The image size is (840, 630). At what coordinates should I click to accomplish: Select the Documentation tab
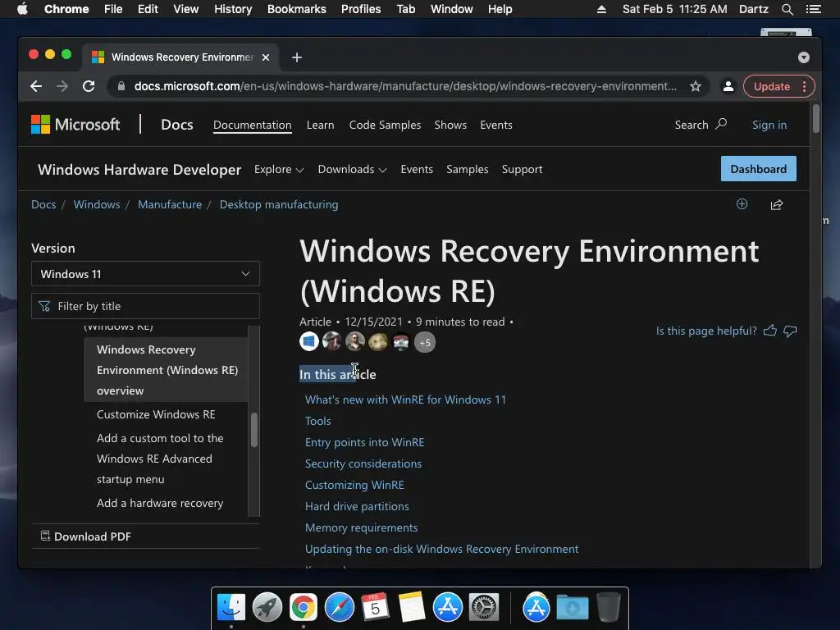(253, 125)
